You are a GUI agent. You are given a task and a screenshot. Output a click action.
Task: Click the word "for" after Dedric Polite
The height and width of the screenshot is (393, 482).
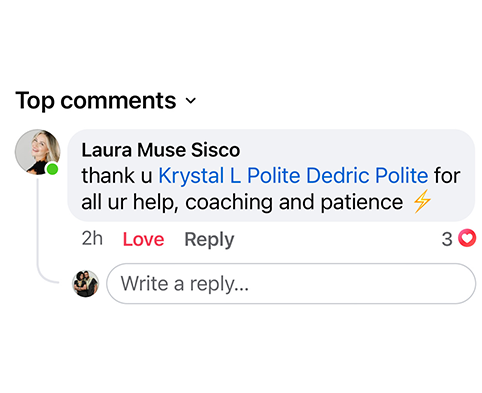coord(447,176)
